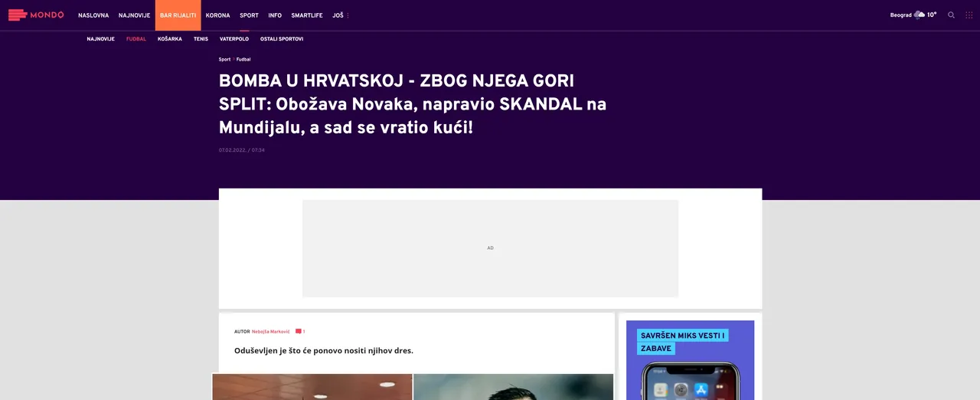Image resolution: width=980 pixels, height=400 pixels.
Task: Switch to the Košarka sports tab
Action: click(x=170, y=39)
